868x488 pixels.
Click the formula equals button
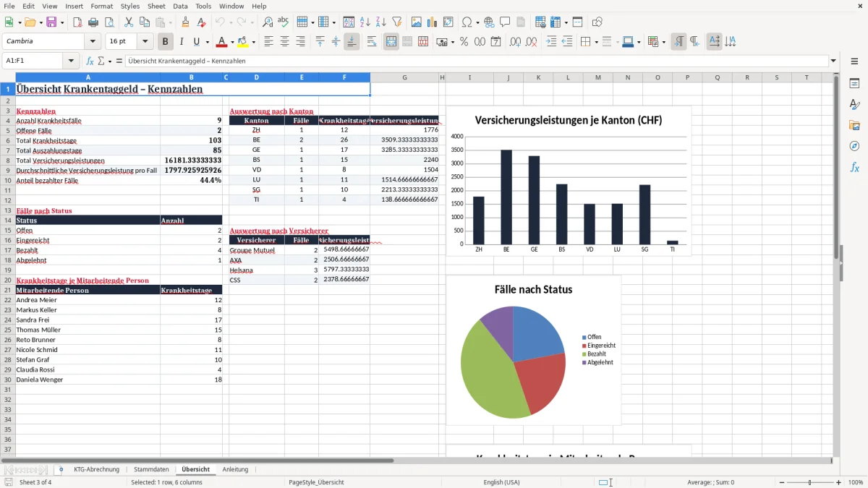coord(119,61)
